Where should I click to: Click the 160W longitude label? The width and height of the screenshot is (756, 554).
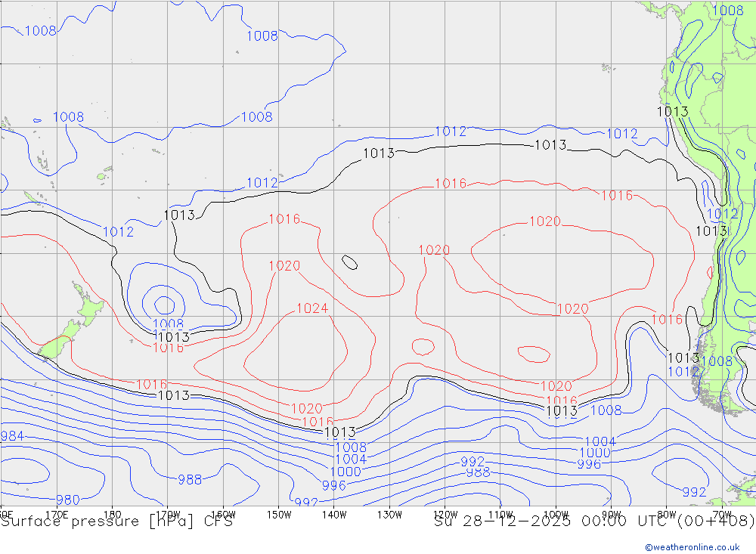[x=223, y=515]
